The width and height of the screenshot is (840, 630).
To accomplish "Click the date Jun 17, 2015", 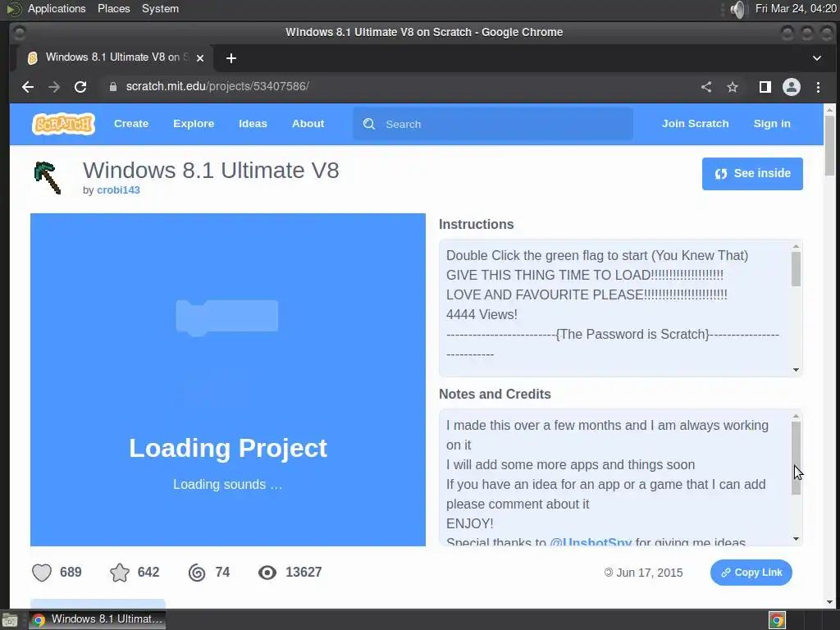I will tap(650, 573).
